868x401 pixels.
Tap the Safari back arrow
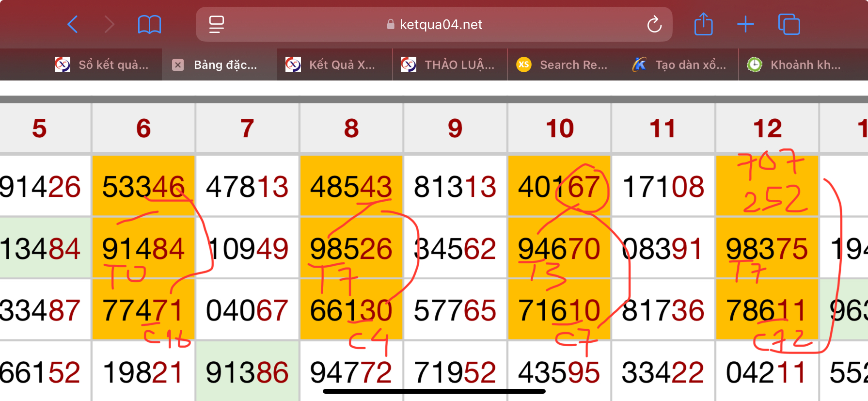click(x=73, y=24)
